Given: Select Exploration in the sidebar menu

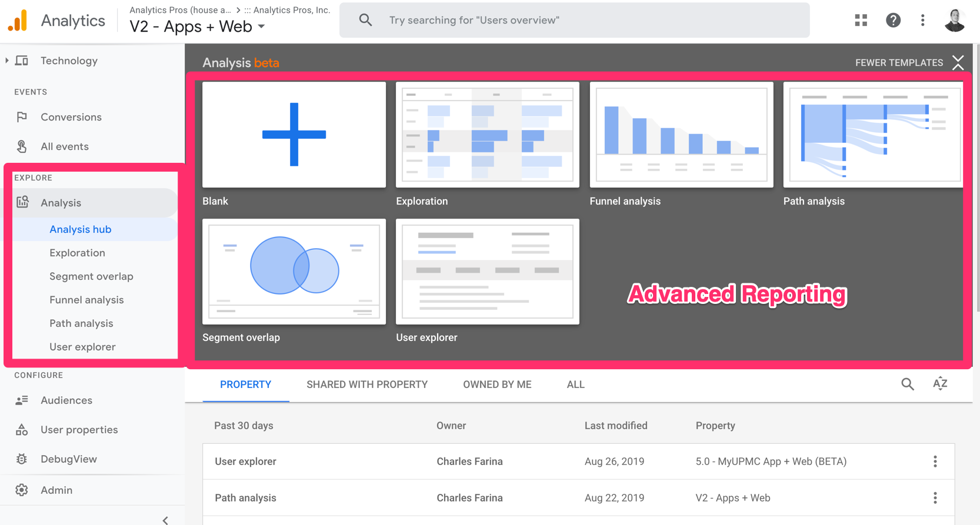Looking at the screenshot, I should 77,253.
